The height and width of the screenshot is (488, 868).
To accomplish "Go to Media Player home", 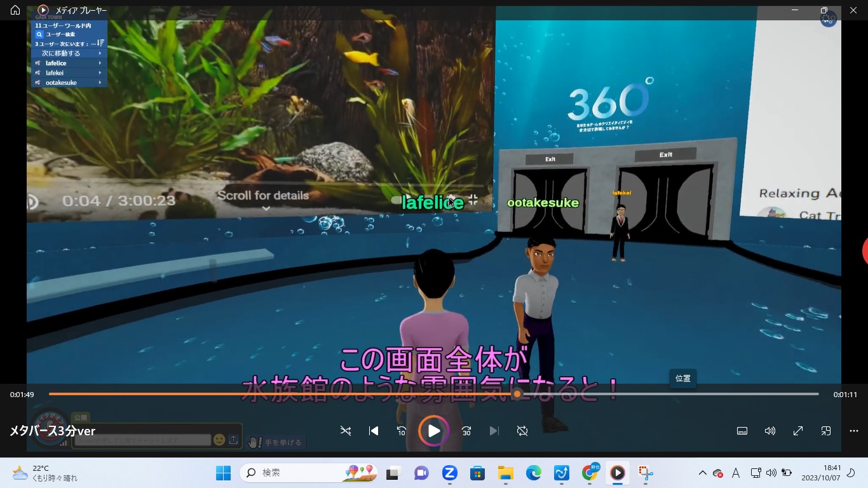I will [15, 10].
